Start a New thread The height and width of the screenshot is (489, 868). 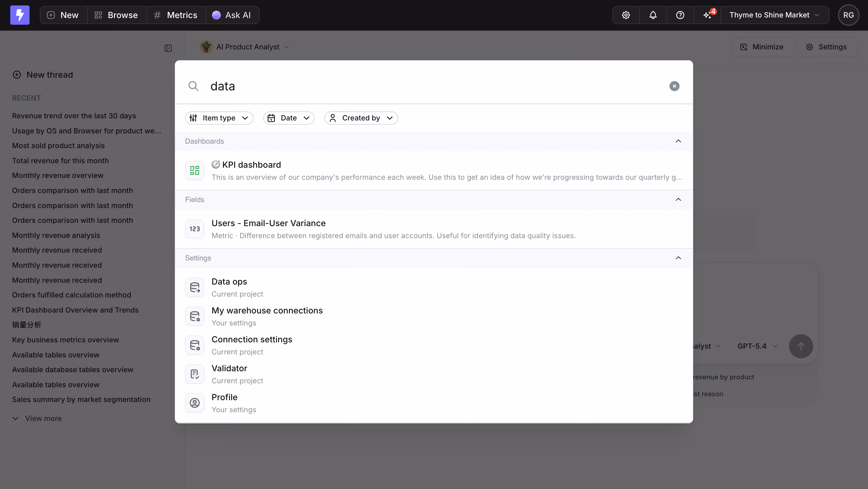tap(43, 75)
